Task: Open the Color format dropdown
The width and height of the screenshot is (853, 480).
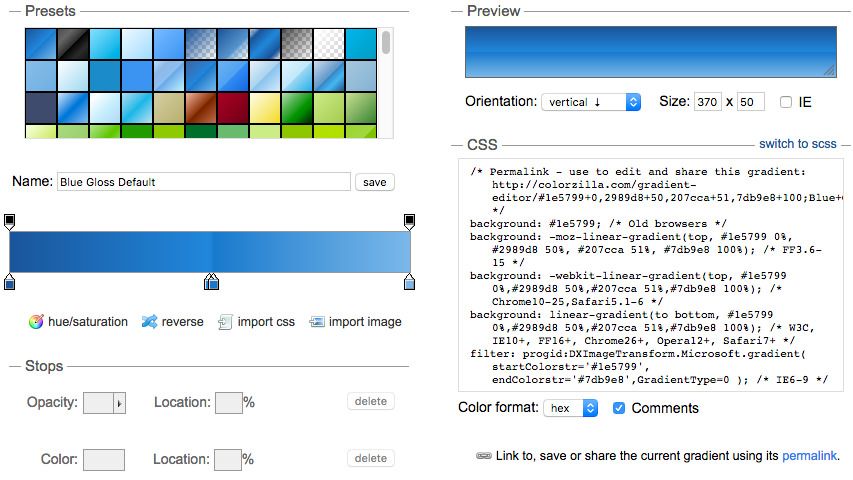Action: [570, 408]
